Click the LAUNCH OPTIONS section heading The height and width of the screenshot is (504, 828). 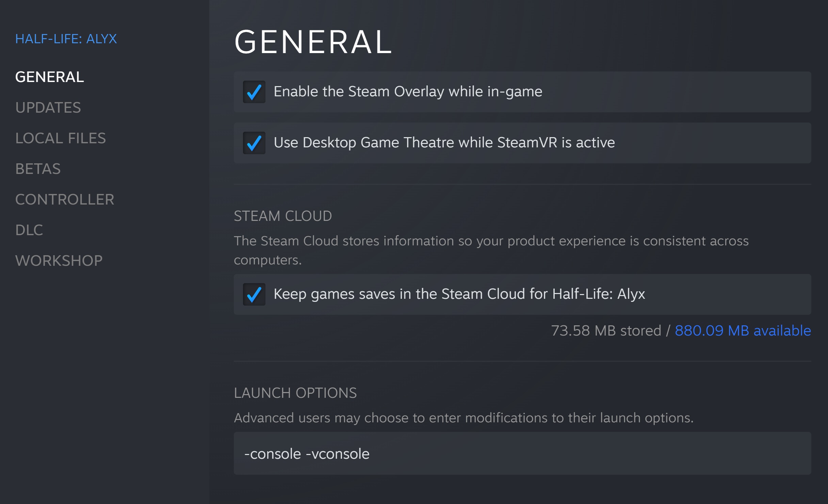point(295,393)
